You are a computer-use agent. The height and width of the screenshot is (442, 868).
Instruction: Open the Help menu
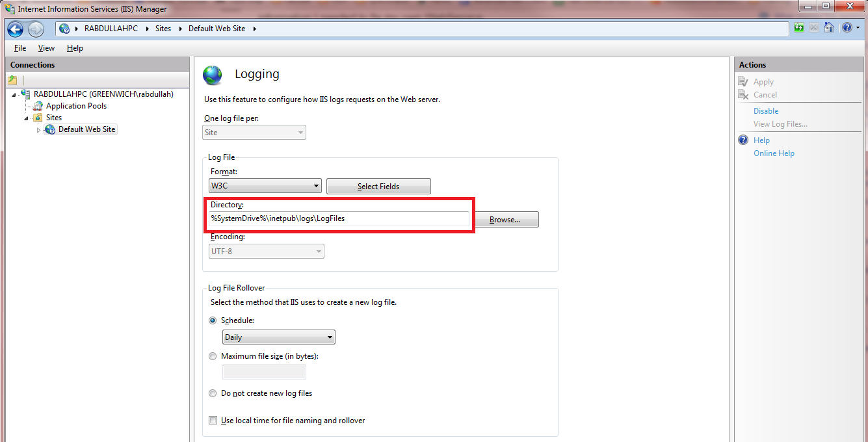[75, 48]
